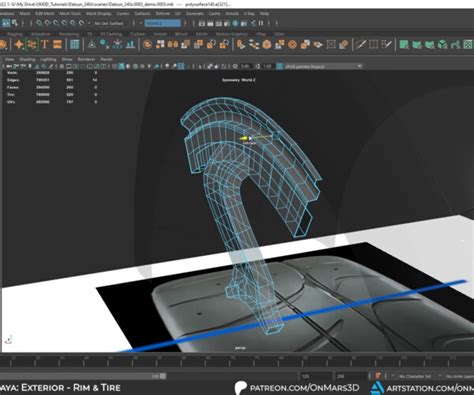Click the Auto Keyframe icon near range fields
Screen dimensions: 474x395
coord(378,376)
